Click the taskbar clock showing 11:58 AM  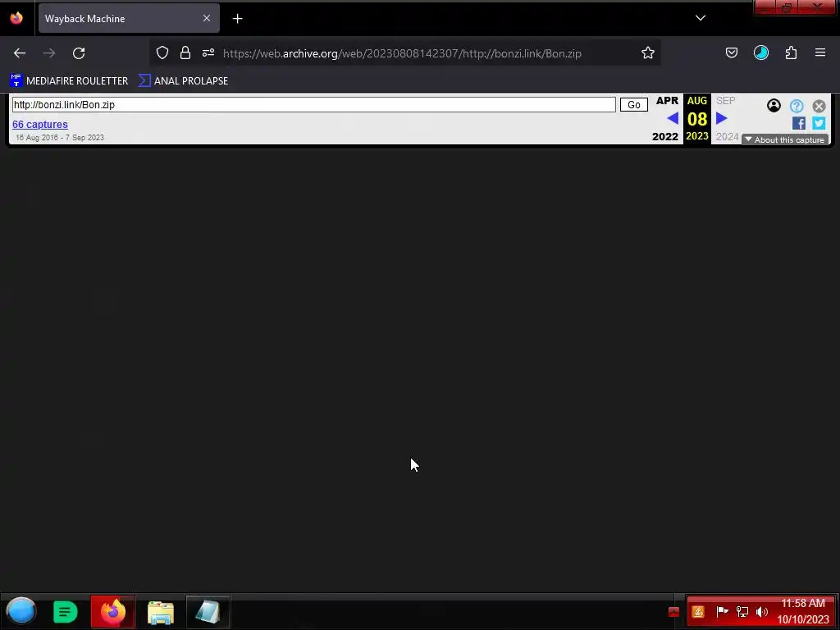803,611
